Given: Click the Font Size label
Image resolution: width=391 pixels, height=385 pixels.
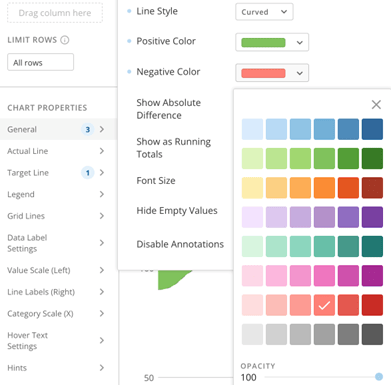Looking at the screenshot, I should pos(156,181).
